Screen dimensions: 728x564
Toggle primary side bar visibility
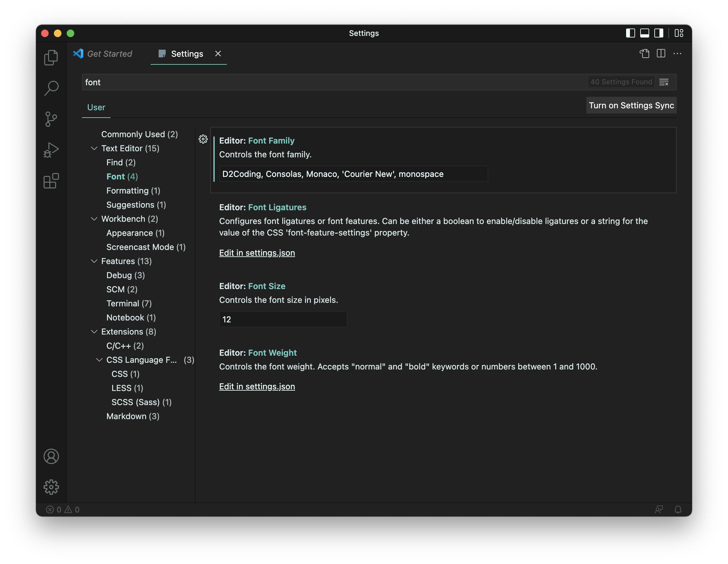[630, 33]
